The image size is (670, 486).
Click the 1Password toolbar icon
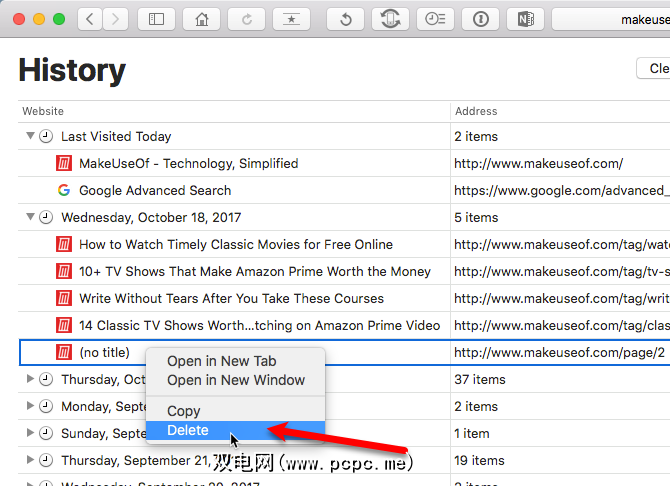pyautogui.click(x=481, y=19)
